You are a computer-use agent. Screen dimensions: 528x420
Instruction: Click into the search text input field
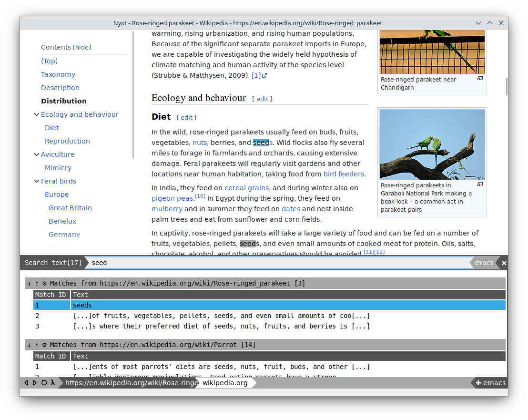pyautogui.click(x=276, y=263)
